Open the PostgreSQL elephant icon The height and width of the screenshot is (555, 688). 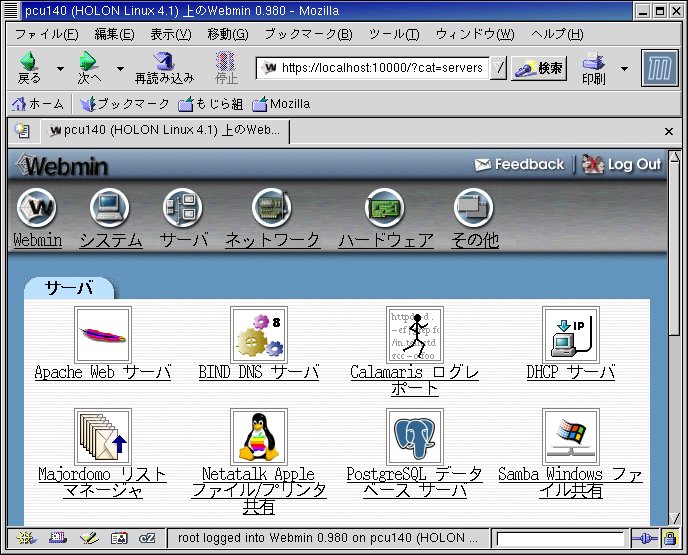pyautogui.click(x=415, y=437)
